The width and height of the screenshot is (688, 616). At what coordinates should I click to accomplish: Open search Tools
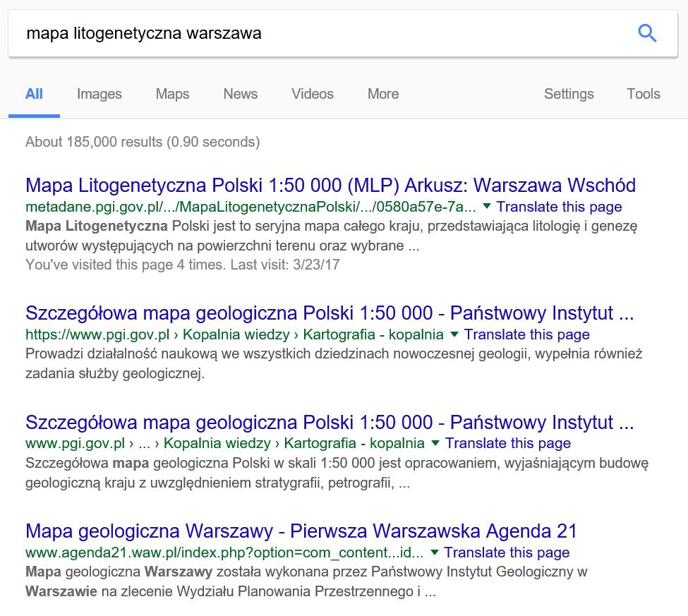point(644,94)
